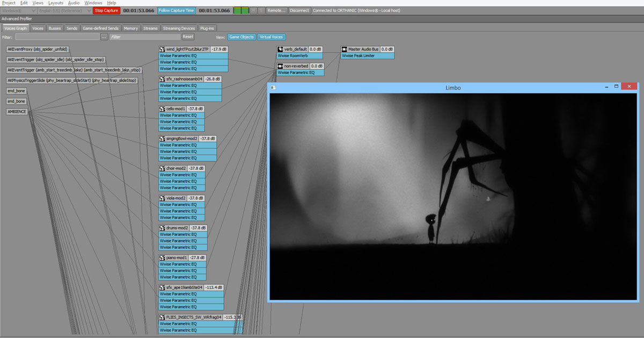Click Wwise Parametric EQ under non-reverbed

click(x=300, y=73)
